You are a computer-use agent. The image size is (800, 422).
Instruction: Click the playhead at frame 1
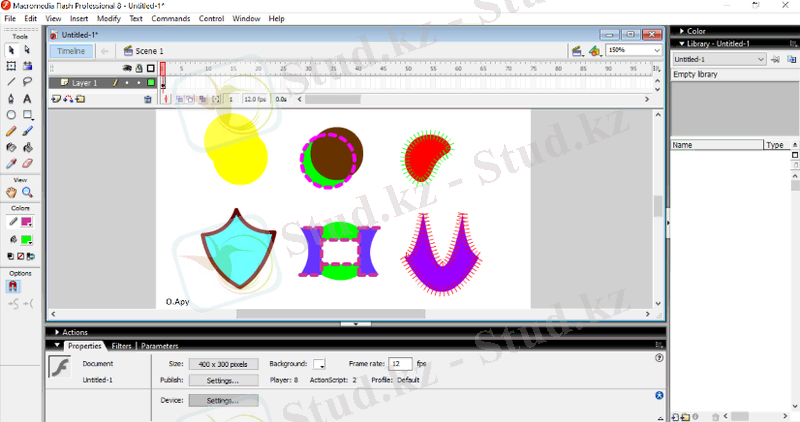coord(163,68)
